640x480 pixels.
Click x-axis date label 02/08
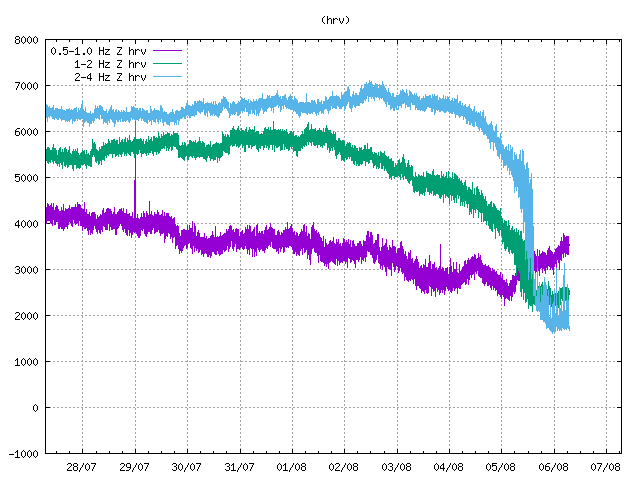[x=343, y=467]
